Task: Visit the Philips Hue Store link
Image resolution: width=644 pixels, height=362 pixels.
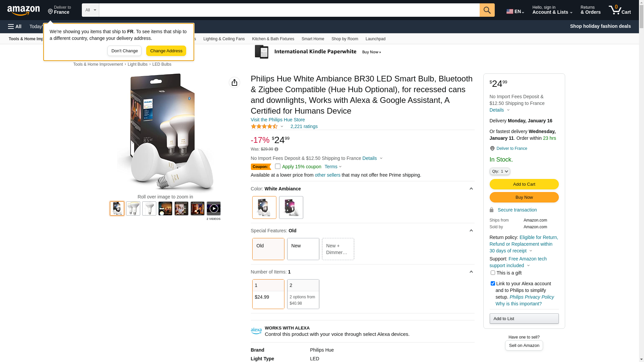Action: point(278,120)
